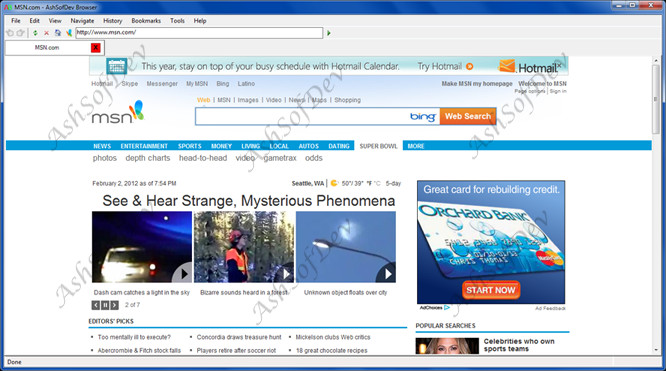666x371 pixels.
Task: Open the DATING navigation tab
Action: [x=339, y=146]
